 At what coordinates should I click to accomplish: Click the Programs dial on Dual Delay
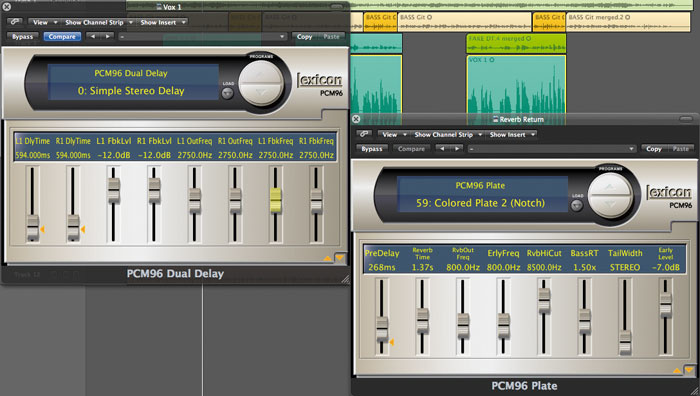261,83
